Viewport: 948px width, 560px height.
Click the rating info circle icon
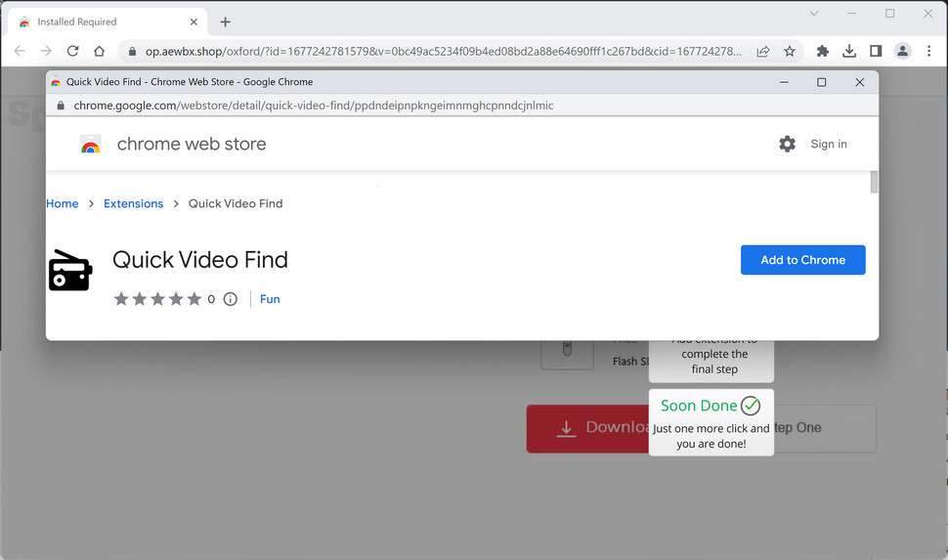pos(231,299)
